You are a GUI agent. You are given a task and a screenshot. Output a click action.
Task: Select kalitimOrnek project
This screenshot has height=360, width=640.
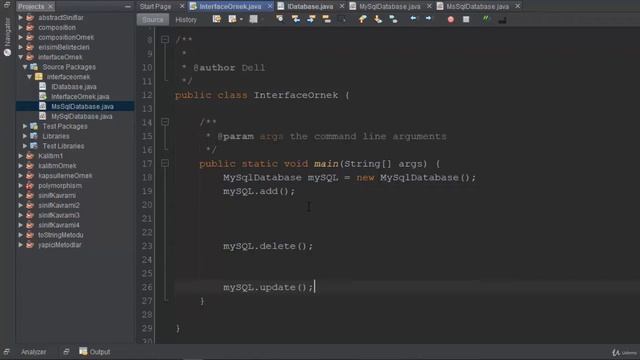coord(57,166)
